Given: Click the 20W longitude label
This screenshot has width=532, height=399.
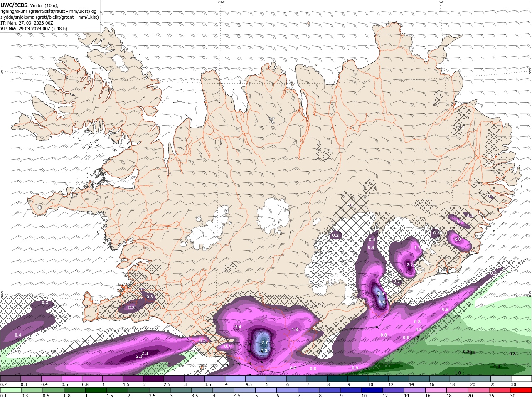Looking at the screenshot, I should pyautogui.click(x=221, y=2).
